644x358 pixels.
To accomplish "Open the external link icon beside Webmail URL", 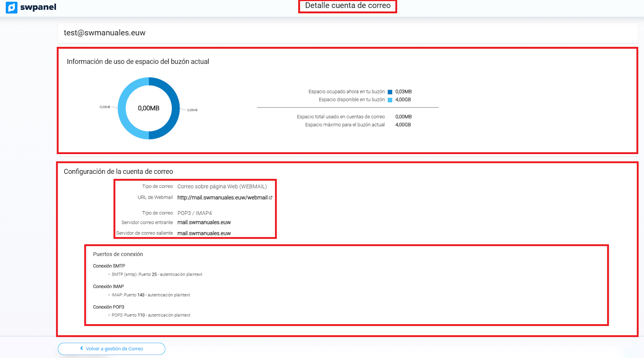I will coord(270,198).
